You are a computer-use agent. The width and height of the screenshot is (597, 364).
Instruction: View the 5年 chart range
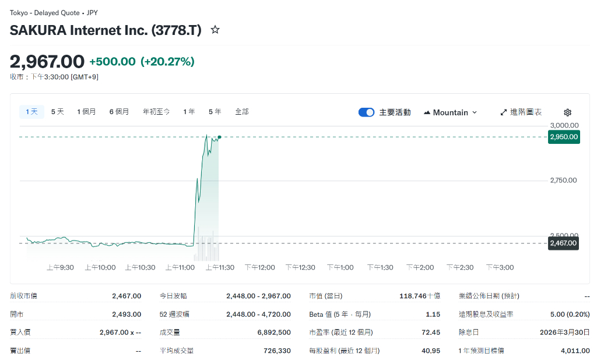(213, 111)
